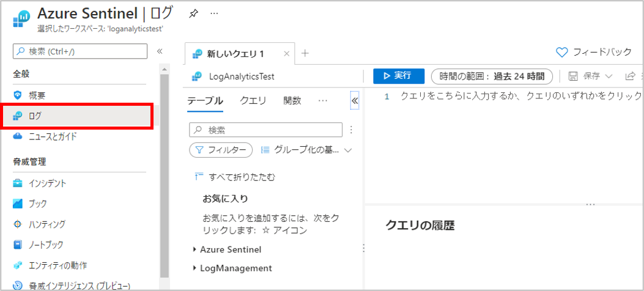Open the 保存 save dropdown
This screenshot has width=644, height=291.
coord(591,76)
